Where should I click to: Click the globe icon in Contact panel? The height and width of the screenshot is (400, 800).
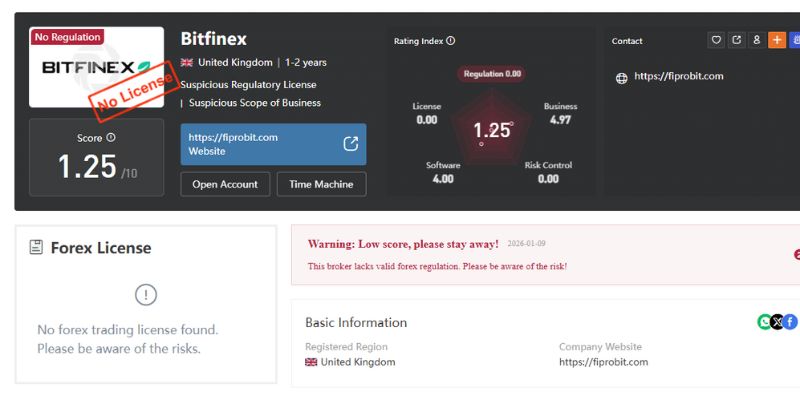pos(621,77)
